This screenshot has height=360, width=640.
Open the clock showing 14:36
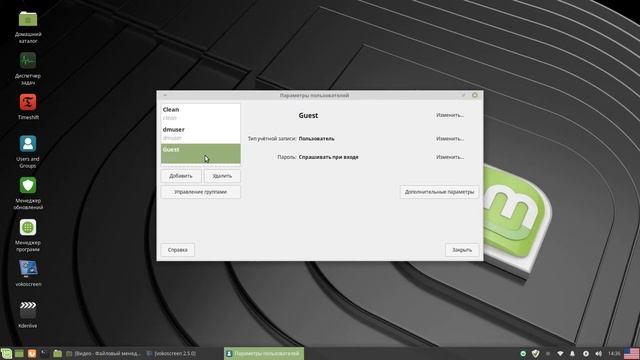(614, 353)
